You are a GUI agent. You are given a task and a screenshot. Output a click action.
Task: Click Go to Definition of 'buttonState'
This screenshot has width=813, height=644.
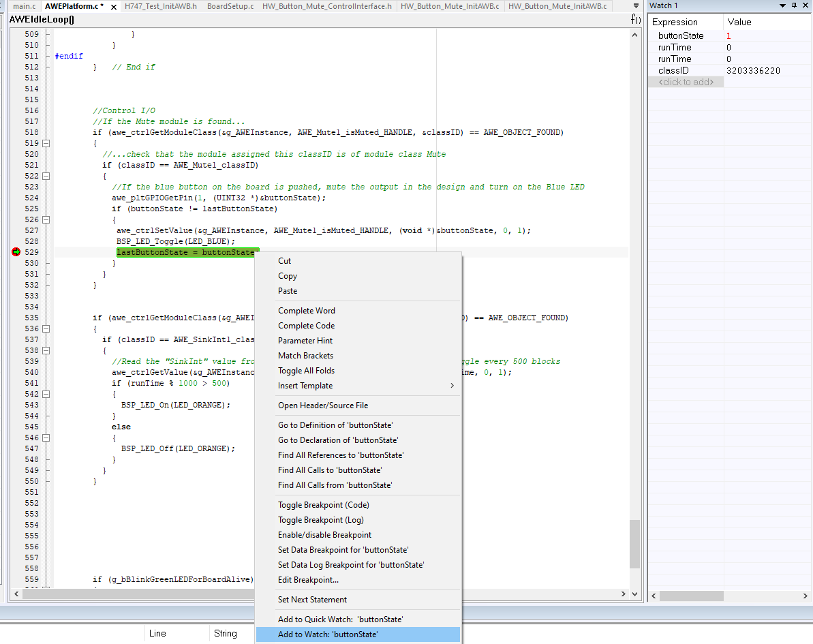pyautogui.click(x=335, y=425)
